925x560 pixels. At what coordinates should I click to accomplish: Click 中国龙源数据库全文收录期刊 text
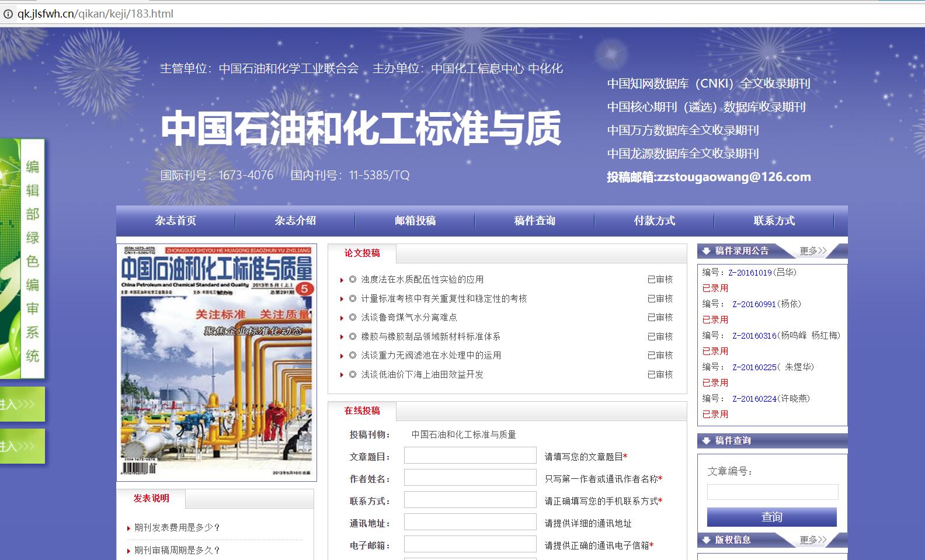[x=683, y=154]
